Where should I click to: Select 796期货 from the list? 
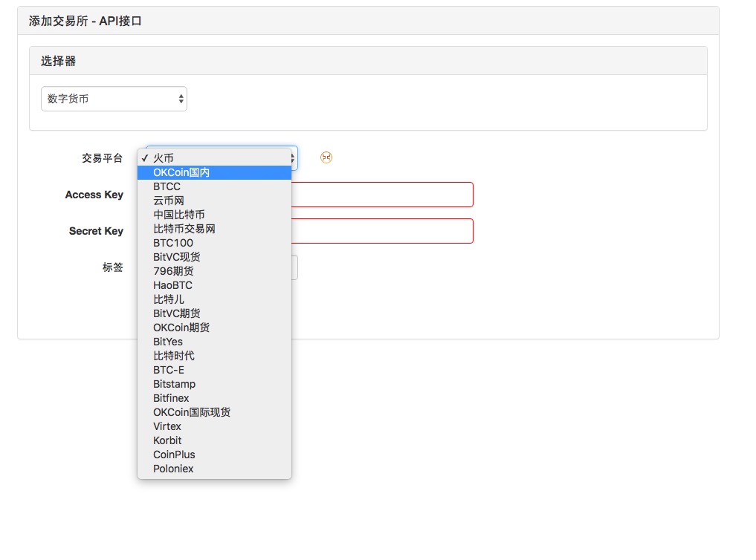click(x=215, y=271)
